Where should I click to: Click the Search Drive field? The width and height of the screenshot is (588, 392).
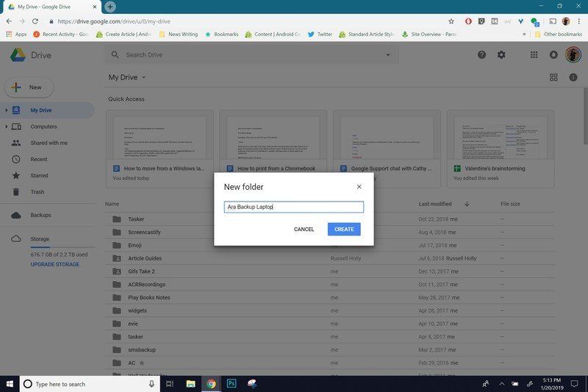click(251, 55)
